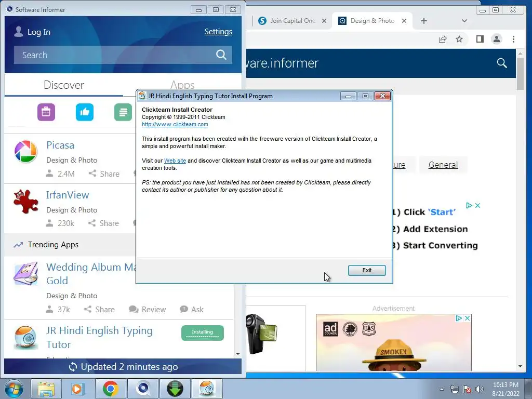
Task: Toggle the Chrome side panel icon
Action: pos(480,39)
